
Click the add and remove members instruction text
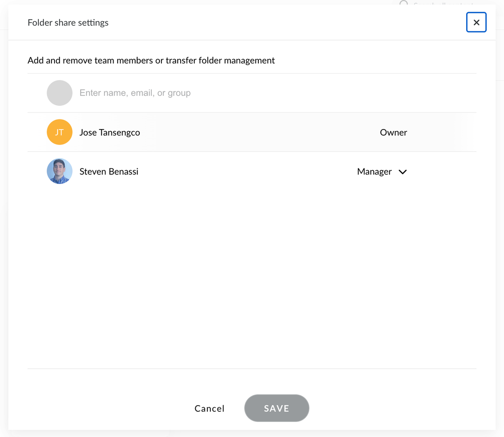point(151,60)
